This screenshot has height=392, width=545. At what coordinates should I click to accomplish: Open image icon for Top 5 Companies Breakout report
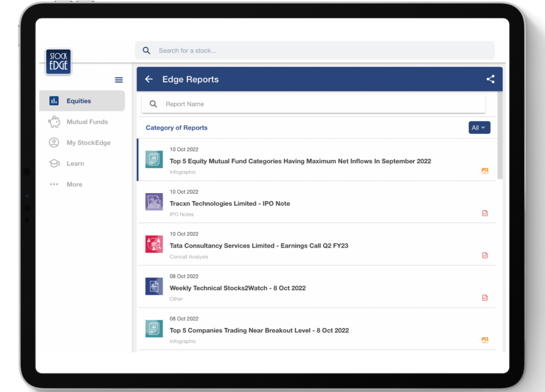click(485, 340)
